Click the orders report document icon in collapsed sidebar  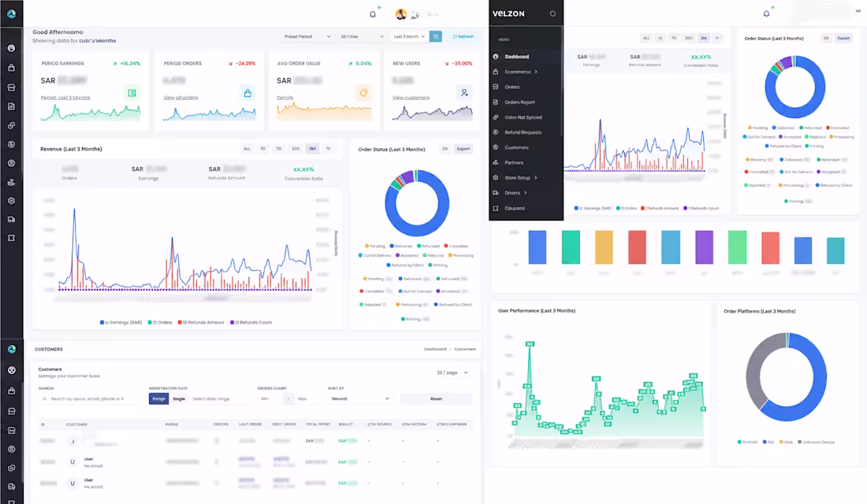coord(11,106)
